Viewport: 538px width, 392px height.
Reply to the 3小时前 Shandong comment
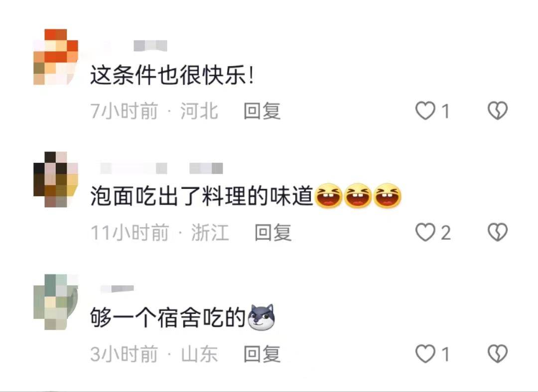(x=262, y=354)
